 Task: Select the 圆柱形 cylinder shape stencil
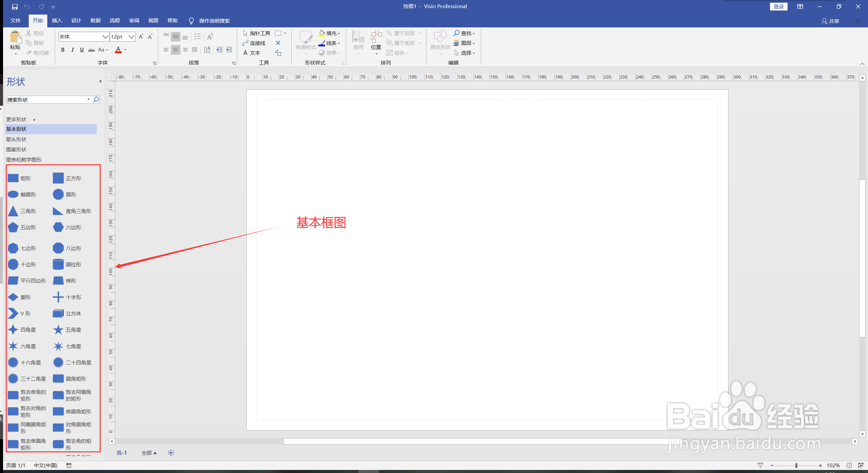click(x=58, y=264)
